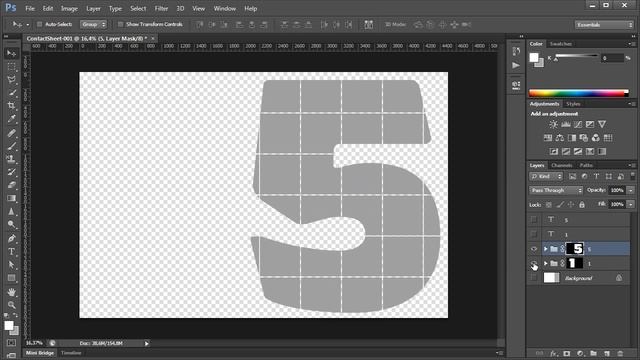The height and width of the screenshot is (360, 640).
Task: Open the File menu
Action: pos(30,8)
